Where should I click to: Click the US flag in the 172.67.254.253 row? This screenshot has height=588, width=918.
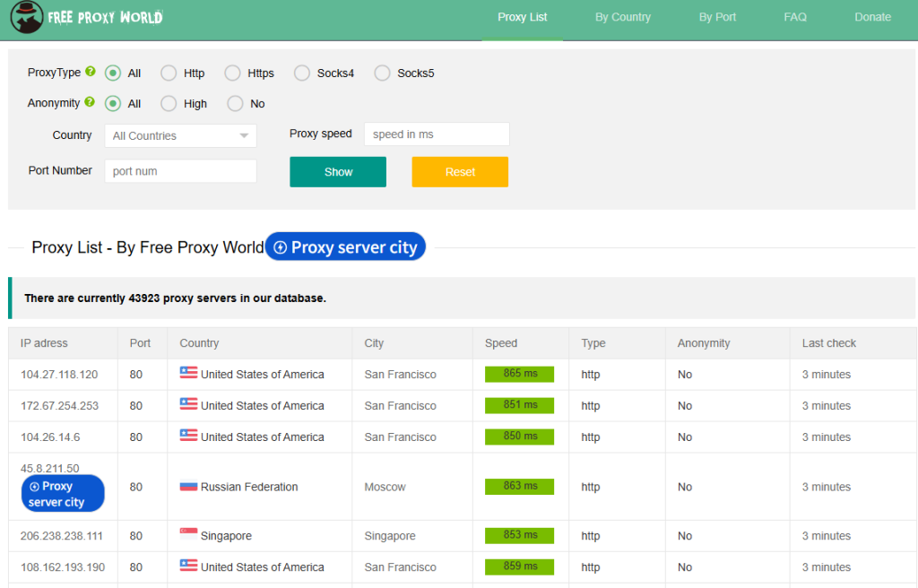pos(188,404)
